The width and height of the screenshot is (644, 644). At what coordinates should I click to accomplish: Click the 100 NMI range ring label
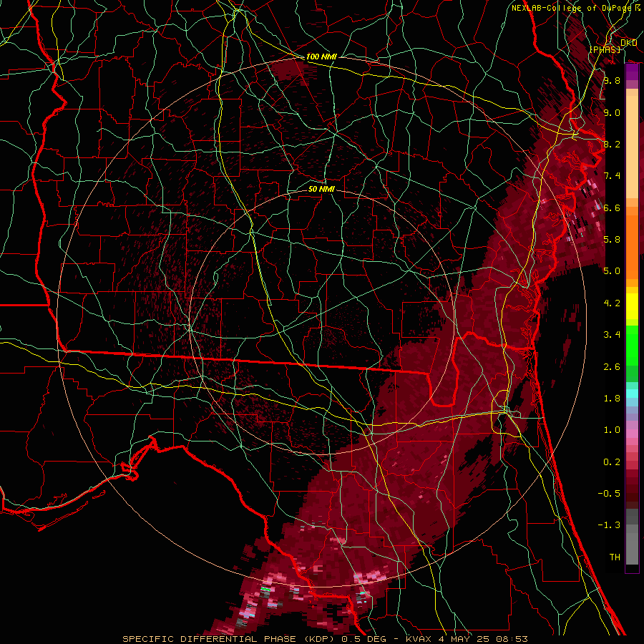pos(321,57)
